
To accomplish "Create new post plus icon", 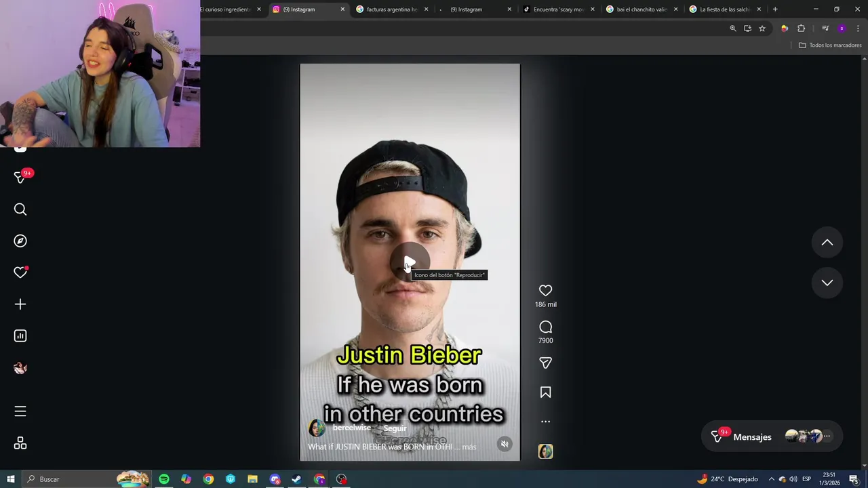I will tap(20, 304).
